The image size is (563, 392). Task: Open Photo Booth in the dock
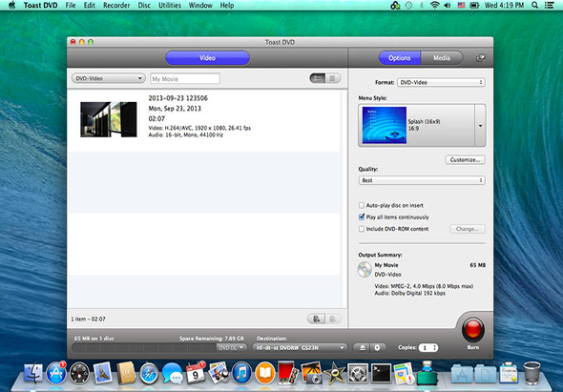tap(287, 373)
